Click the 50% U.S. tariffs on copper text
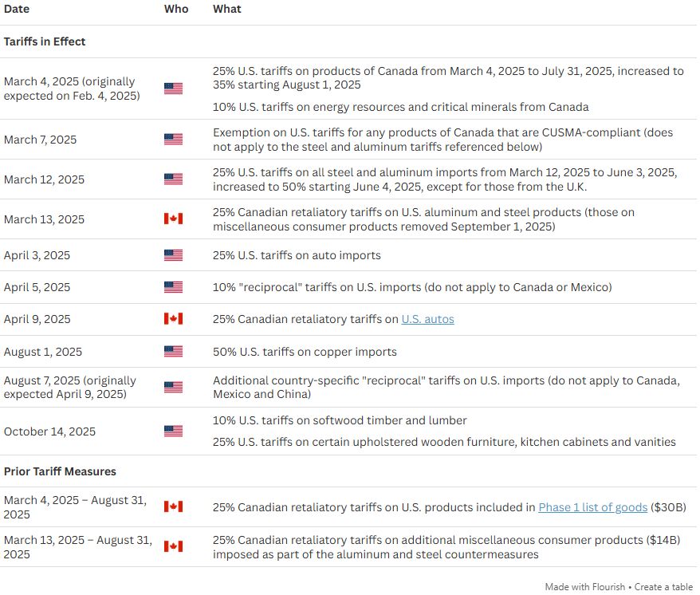The image size is (700, 595). [x=305, y=352]
